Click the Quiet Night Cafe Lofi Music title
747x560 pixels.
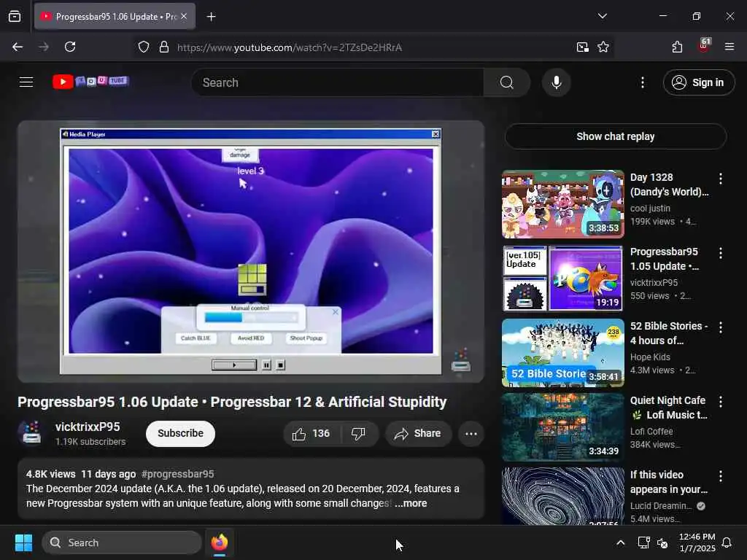(669, 408)
